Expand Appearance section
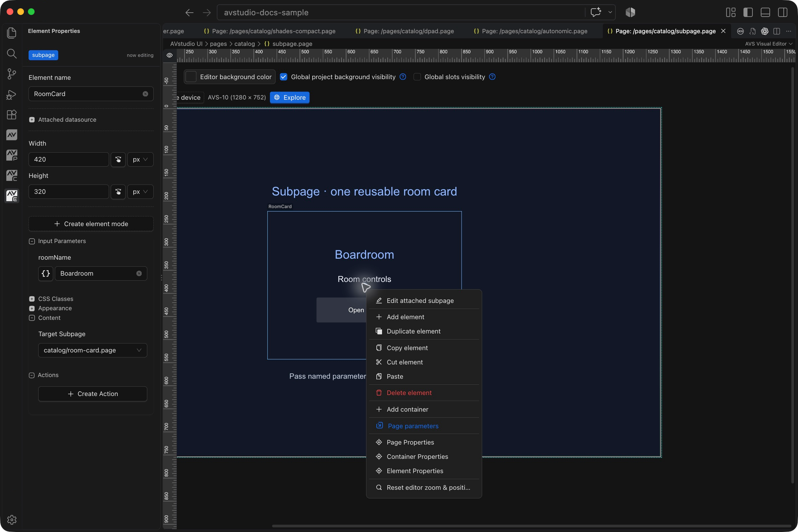 click(32, 309)
